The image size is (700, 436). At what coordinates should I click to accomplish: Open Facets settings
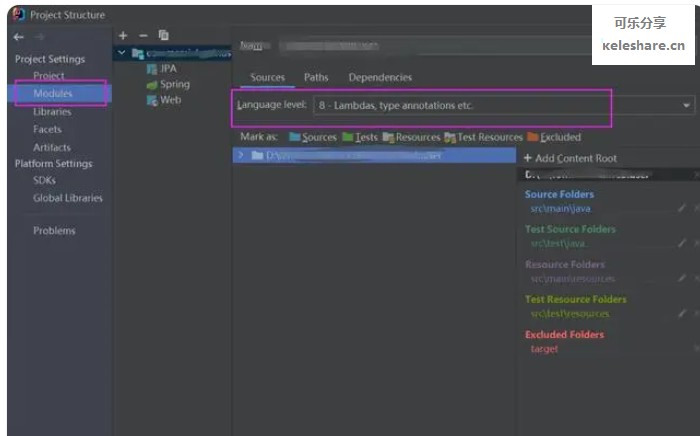[x=47, y=129]
